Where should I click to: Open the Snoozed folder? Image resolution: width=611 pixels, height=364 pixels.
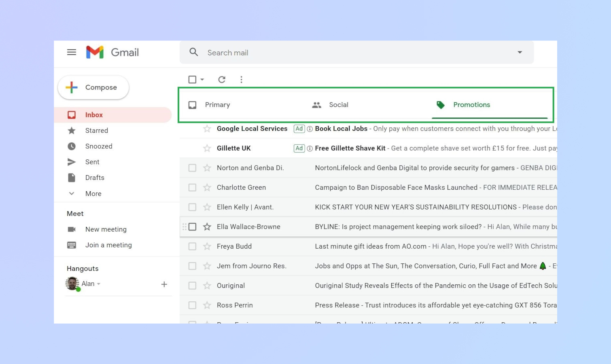tap(99, 146)
